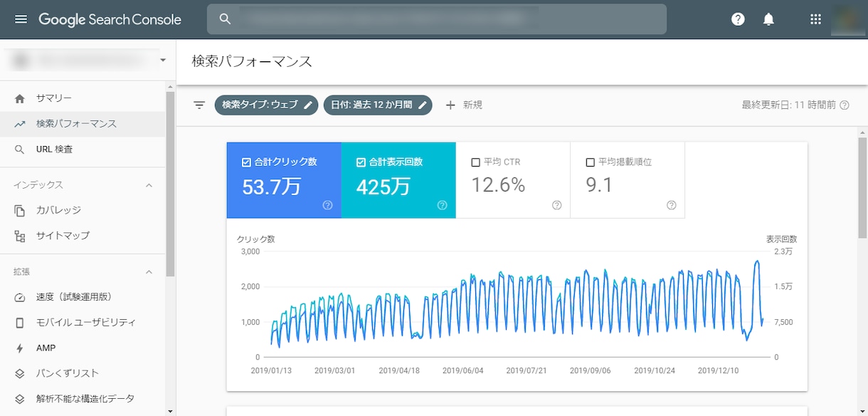Image resolution: width=868 pixels, height=416 pixels.
Task: Click the filter list icon
Action: point(199,105)
